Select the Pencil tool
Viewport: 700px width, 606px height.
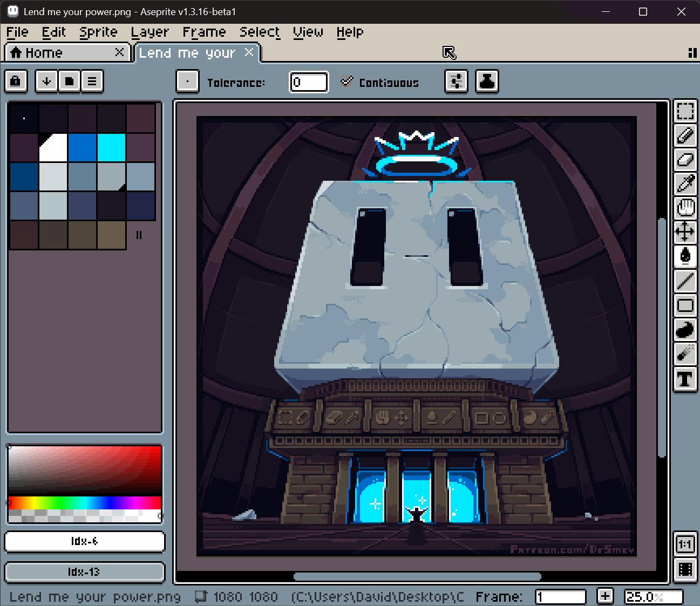(685, 135)
